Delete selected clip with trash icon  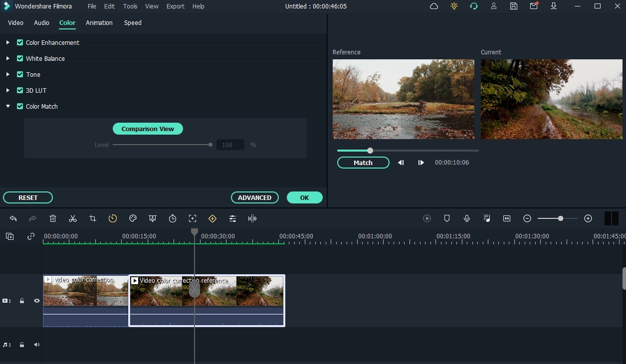pos(53,218)
